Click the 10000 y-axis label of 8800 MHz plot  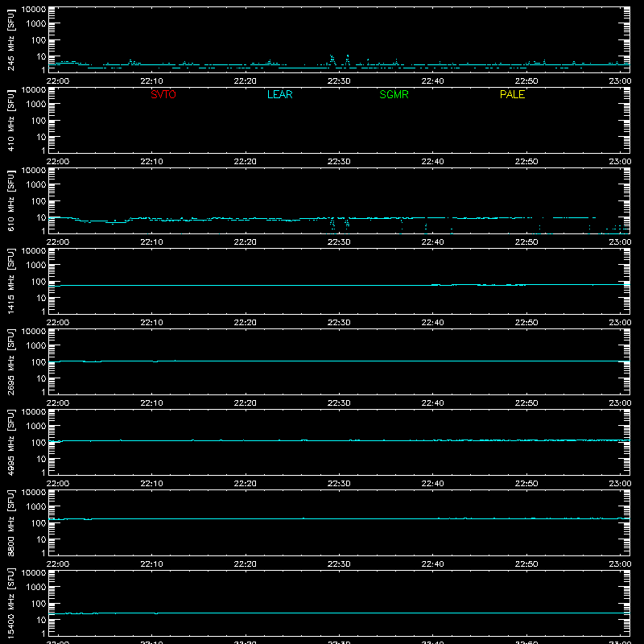pos(34,493)
